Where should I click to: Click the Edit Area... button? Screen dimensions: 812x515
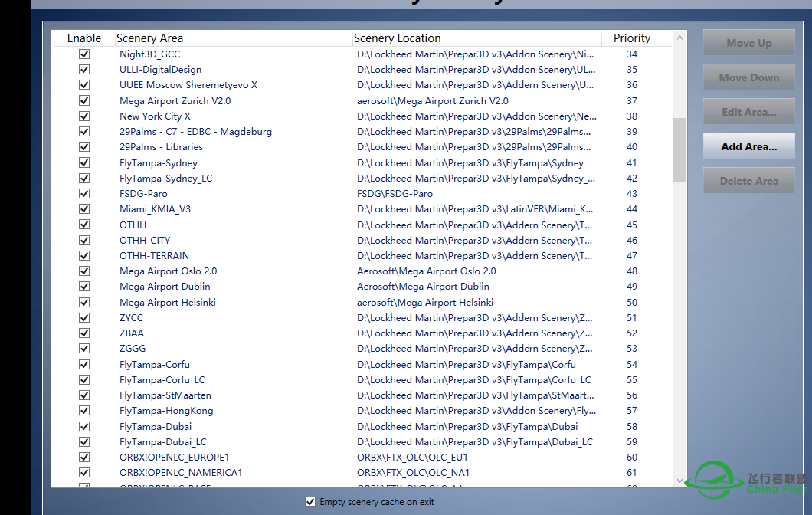pyautogui.click(x=748, y=112)
